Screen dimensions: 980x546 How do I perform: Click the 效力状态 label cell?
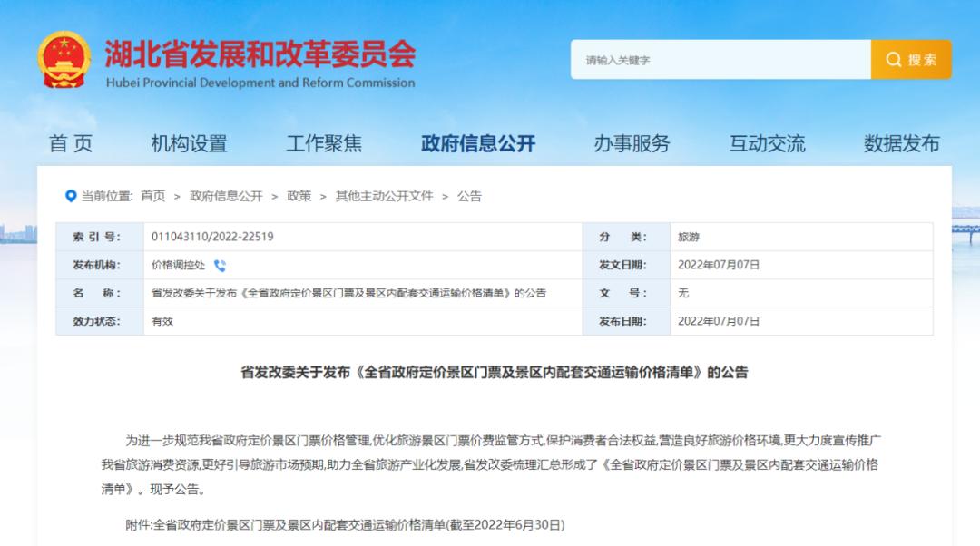100,321
